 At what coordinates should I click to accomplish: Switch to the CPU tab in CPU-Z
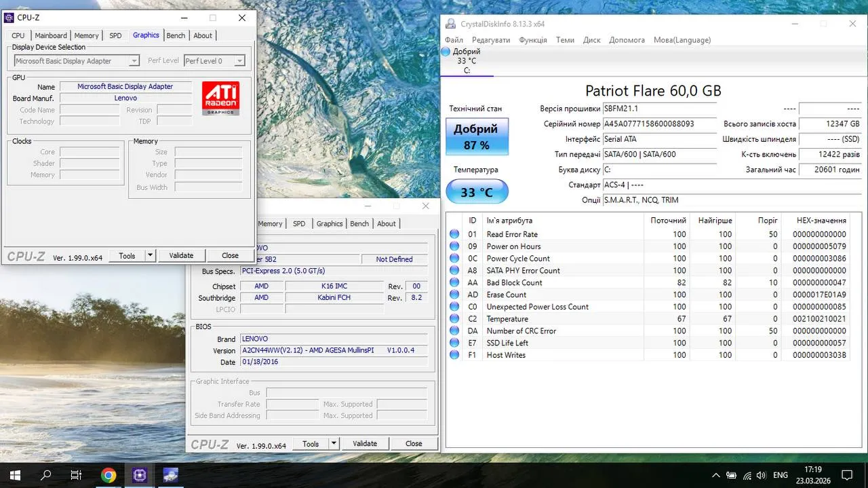[18, 35]
